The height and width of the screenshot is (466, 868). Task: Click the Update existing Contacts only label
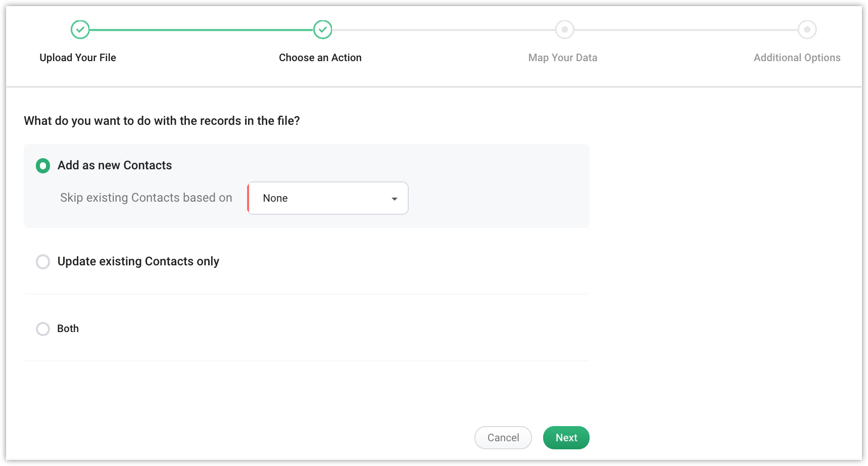138,261
